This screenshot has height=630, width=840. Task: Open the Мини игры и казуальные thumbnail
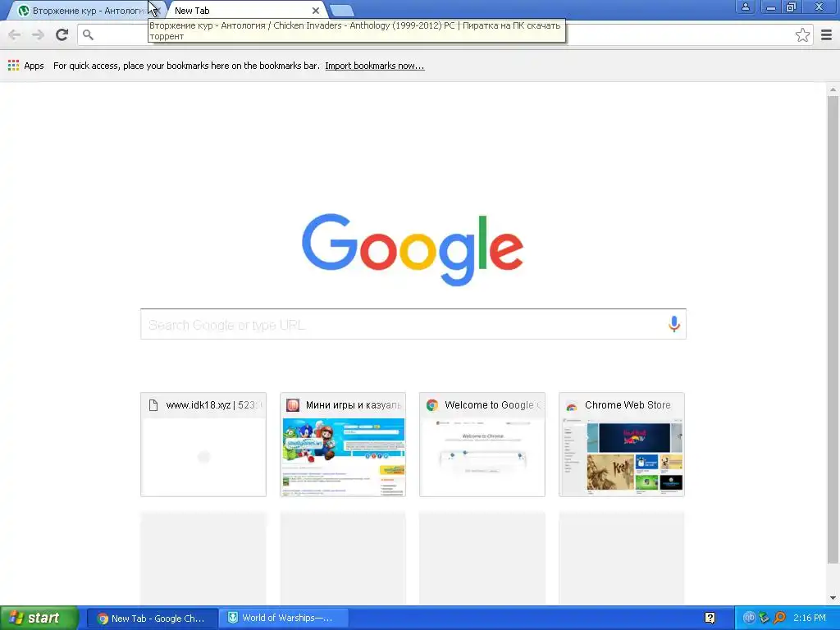point(343,445)
